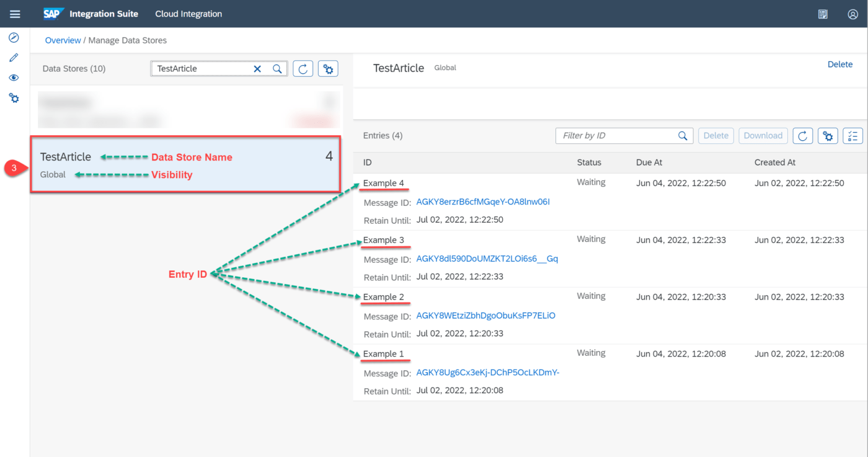Open message ID AGKY8erzrB6cfMGqeY-OA8lnw06I
The width and height of the screenshot is (868, 457).
[483, 202]
